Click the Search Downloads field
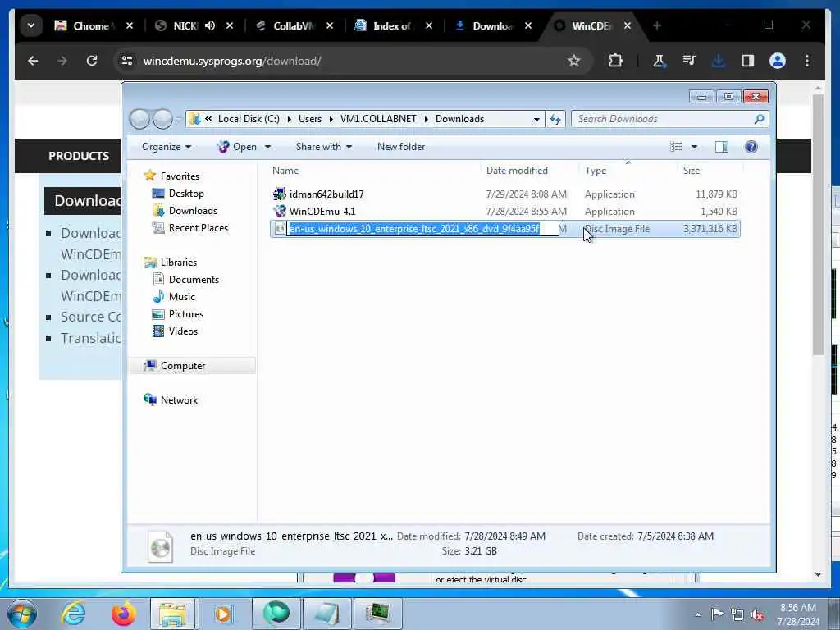Viewport: 840px width, 630px height. coord(669,119)
